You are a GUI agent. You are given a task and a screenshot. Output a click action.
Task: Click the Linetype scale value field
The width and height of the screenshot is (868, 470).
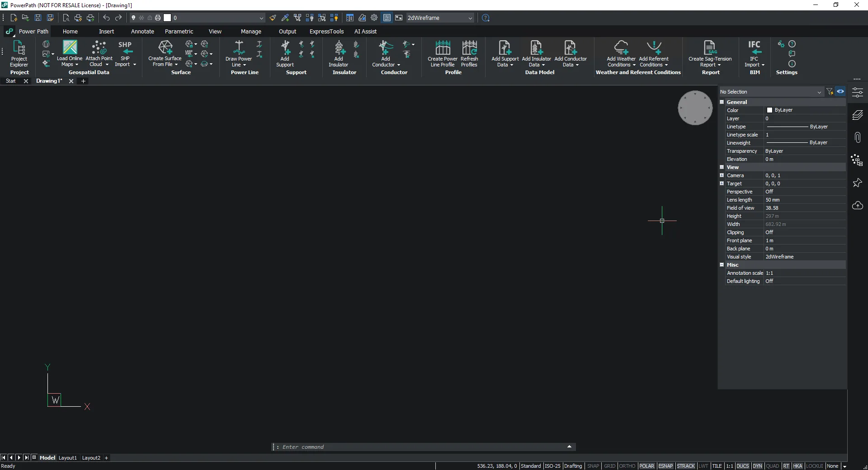pyautogui.click(x=805, y=135)
